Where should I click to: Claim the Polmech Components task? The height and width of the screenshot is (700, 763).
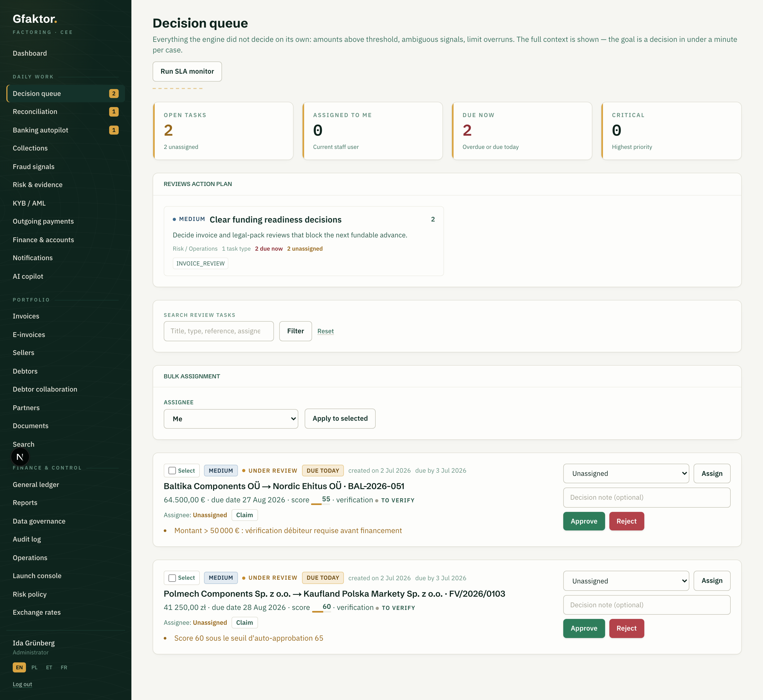[245, 623]
